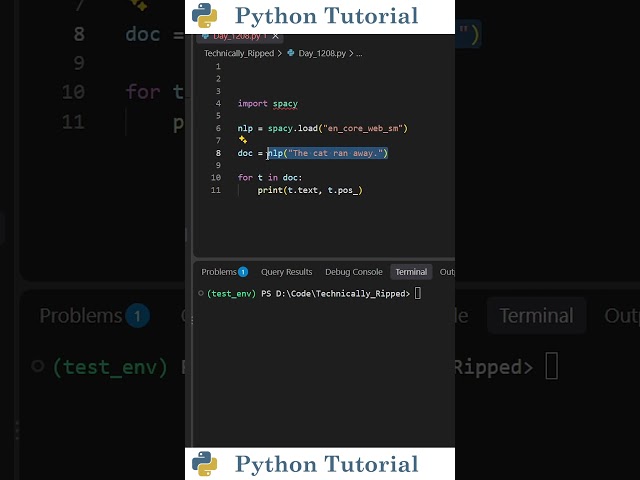Click "en_core_web_sm" string on line 6
Screen dimensions: 640x480
click(x=363, y=129)
